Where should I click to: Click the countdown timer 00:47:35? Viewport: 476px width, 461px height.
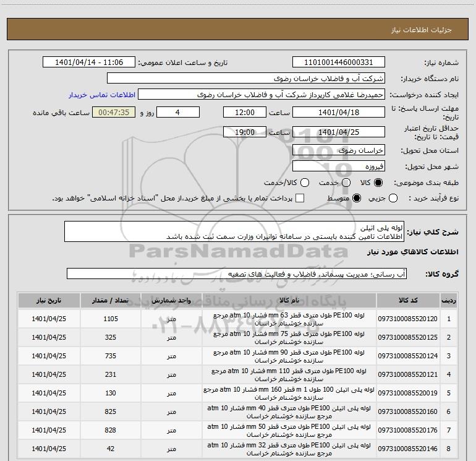coord(114,112)
